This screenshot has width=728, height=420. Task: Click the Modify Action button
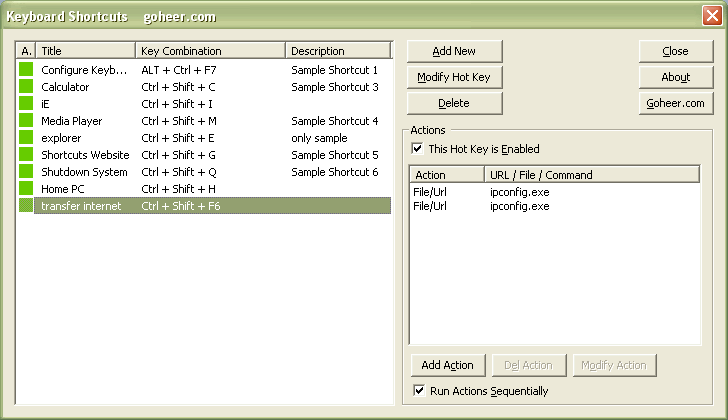(614, 365)
